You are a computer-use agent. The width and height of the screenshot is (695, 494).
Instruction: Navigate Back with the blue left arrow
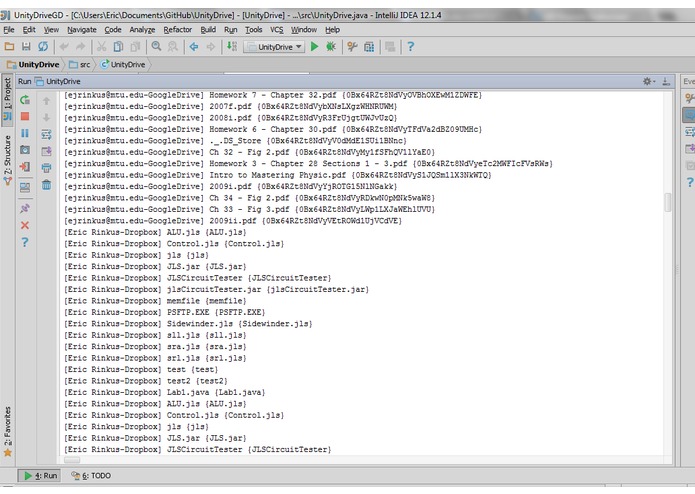point(194,47)
